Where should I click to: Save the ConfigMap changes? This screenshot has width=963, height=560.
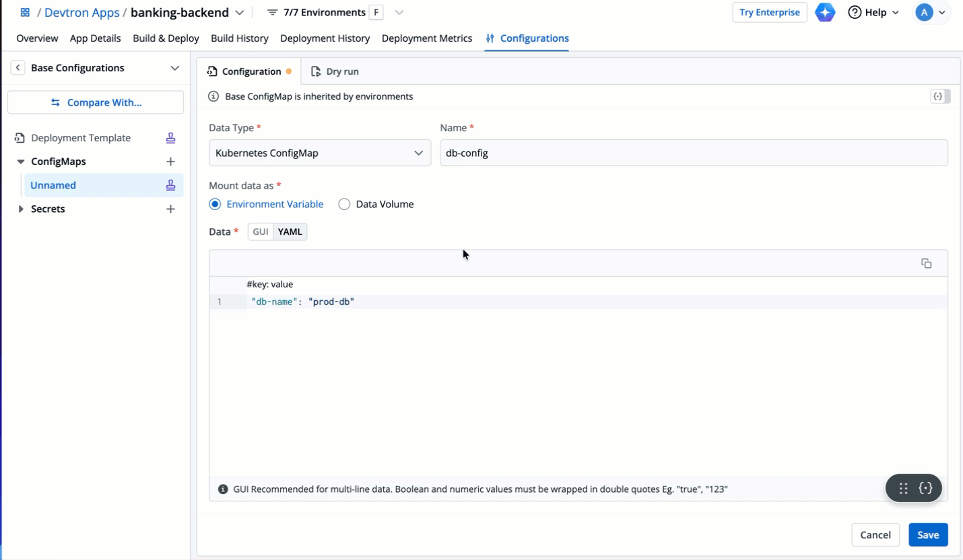coord(928,534)
